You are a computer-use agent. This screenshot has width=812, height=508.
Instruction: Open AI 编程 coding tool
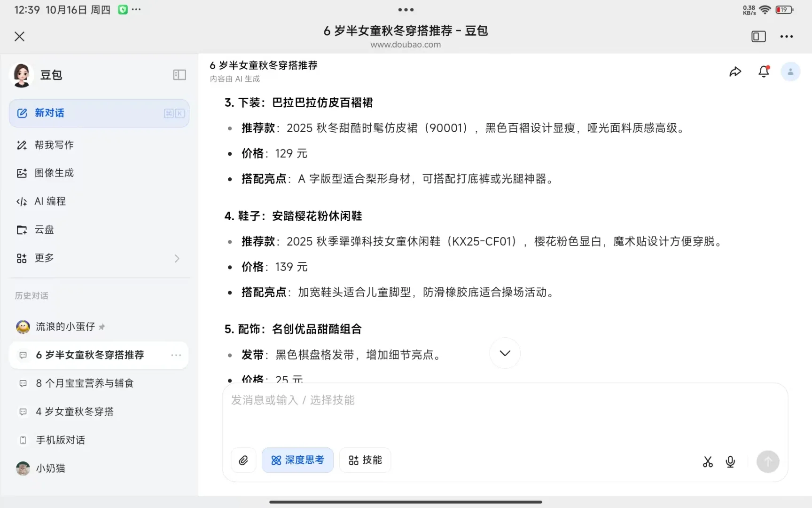tap(99, 201)
